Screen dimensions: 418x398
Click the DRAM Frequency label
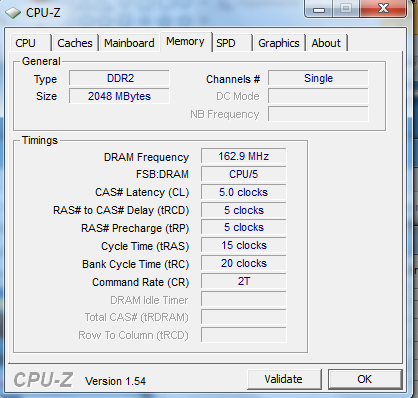point(146,157)
